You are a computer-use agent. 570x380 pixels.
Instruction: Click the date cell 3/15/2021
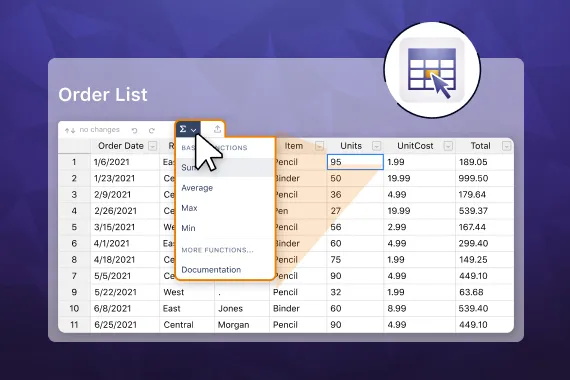click(x=125, y=227)
